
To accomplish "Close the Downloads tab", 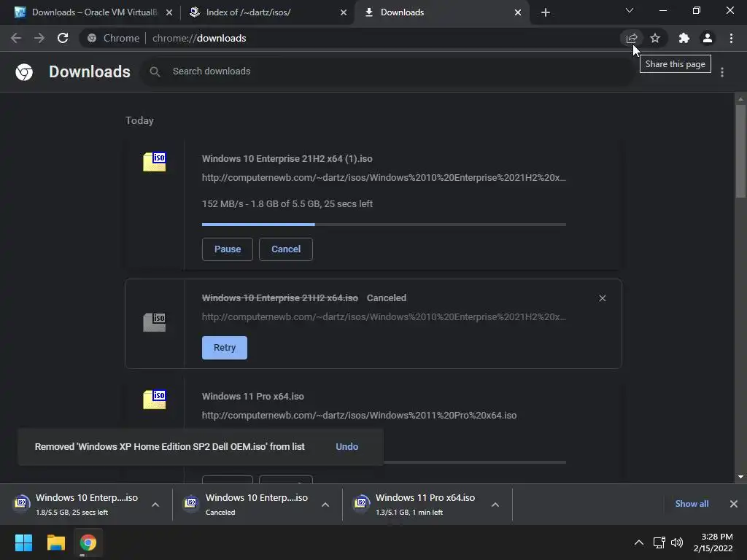I will 518,12.
